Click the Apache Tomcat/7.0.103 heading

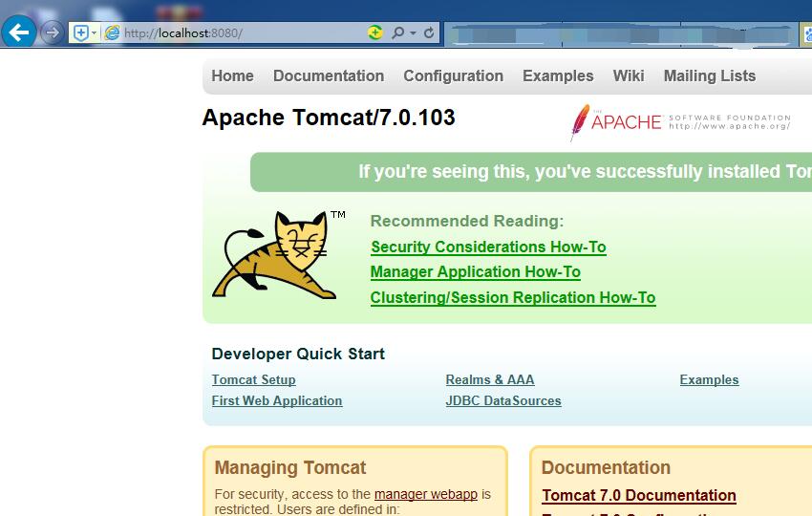click(329, 118)
